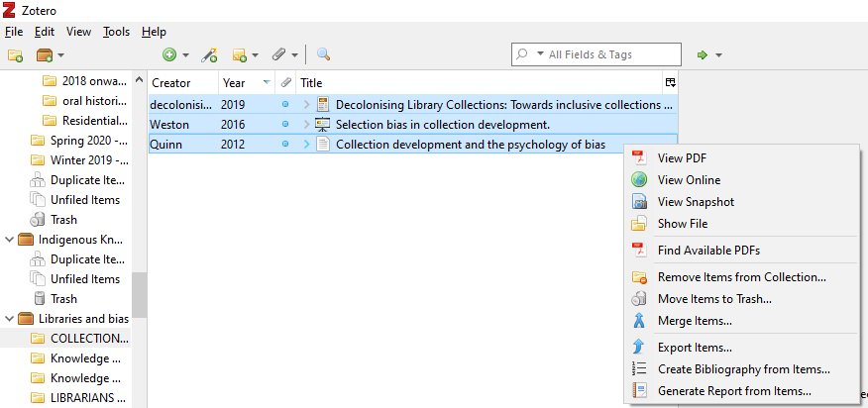Open the Edit menu
The height and width of the screenshot is (408, 868).
(x=45, y=32)
